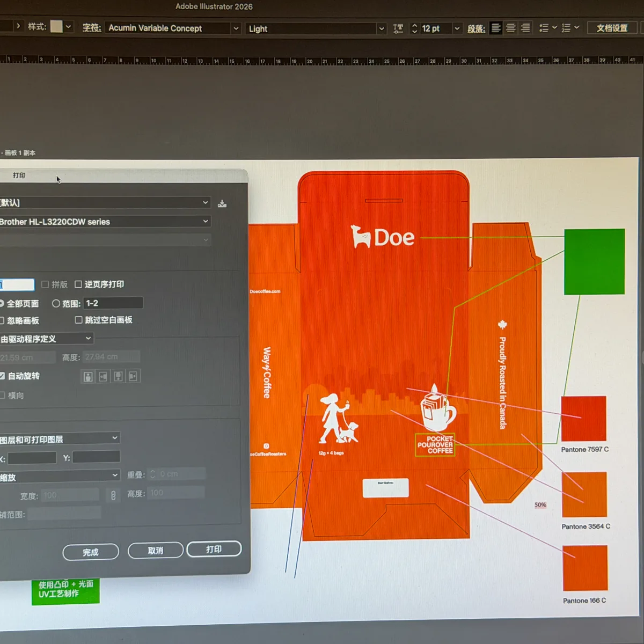Uncheck the 自动旋转 checkbox
This screenshot has height=644, width=644.
tap(2, 376)
